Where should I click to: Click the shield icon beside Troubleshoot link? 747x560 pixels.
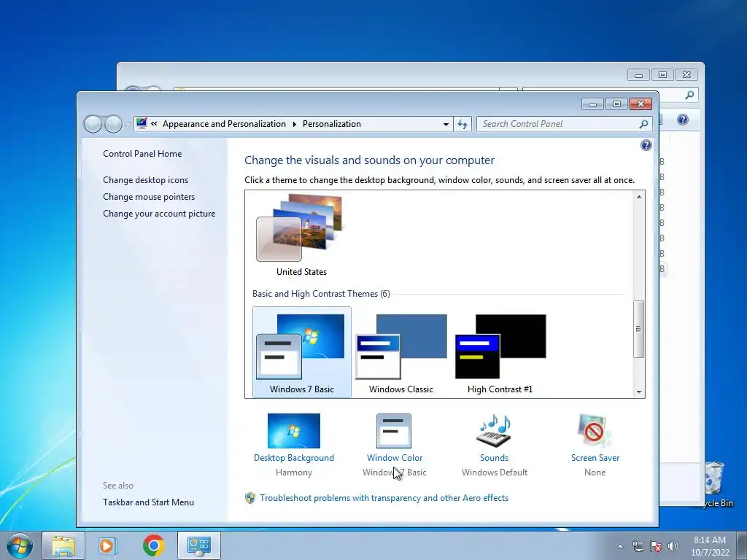[250, 497]
